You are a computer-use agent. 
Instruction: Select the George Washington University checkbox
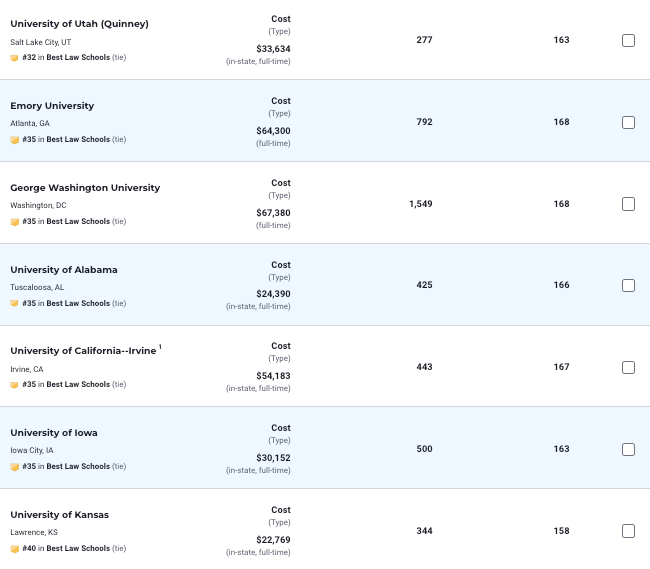[x=628, y=204]
